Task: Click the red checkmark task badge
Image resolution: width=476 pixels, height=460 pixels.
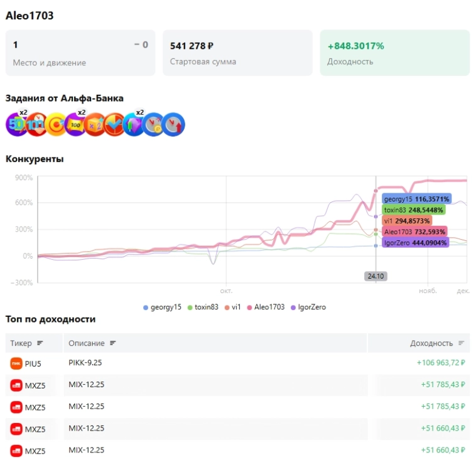Action: click(115, 124)
